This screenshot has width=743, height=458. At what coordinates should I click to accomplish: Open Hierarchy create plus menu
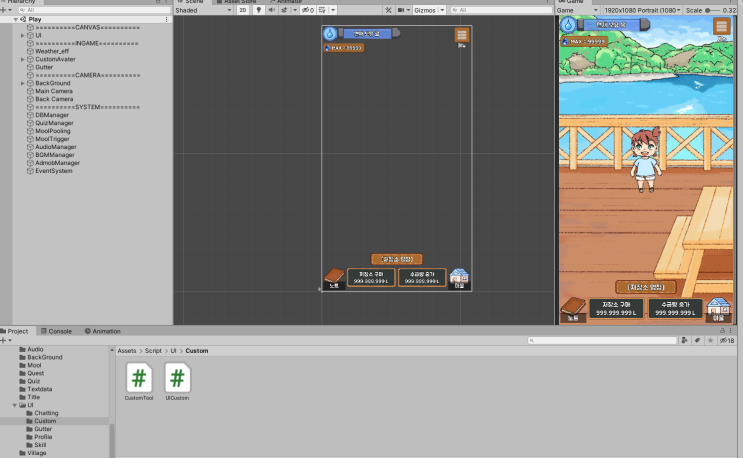[x=5, y=9]
